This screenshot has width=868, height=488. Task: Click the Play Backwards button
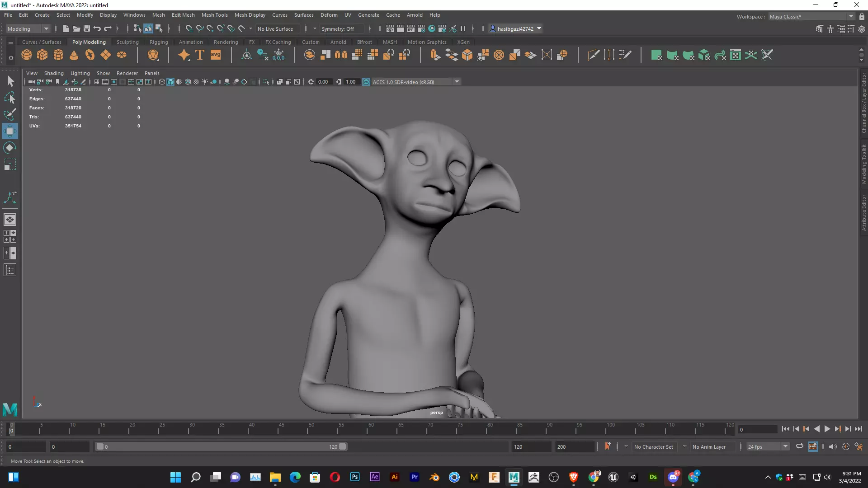coord(816,429)
